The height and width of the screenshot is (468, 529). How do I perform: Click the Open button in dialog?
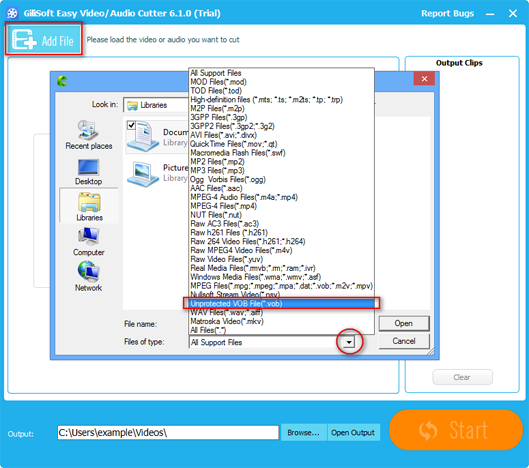pyautogui.click(x=404, y=323)
